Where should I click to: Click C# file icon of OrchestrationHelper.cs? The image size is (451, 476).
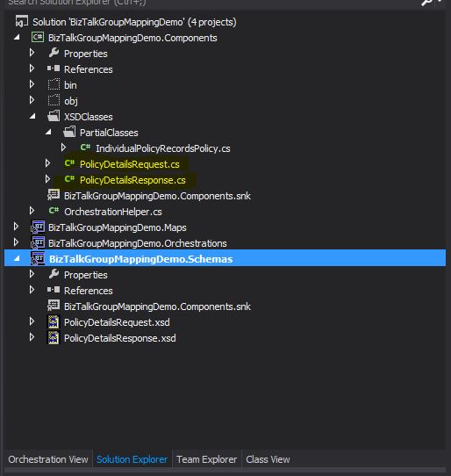[x=54, y=211]
